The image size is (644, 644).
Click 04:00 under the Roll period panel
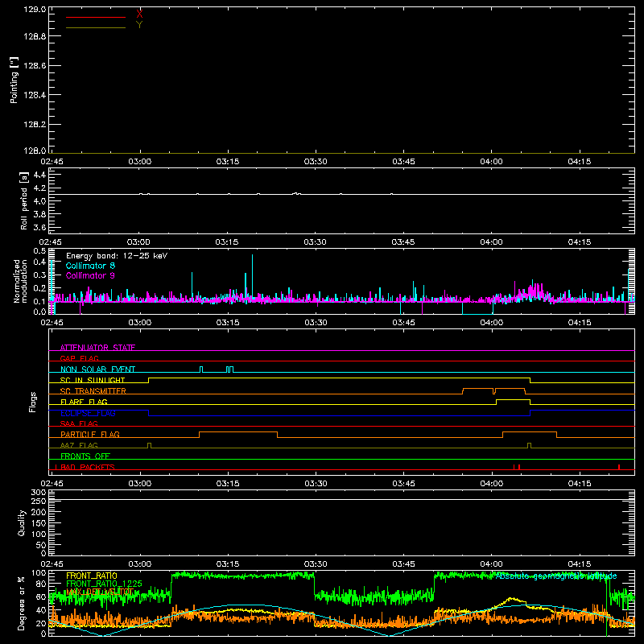pos(491,242)
